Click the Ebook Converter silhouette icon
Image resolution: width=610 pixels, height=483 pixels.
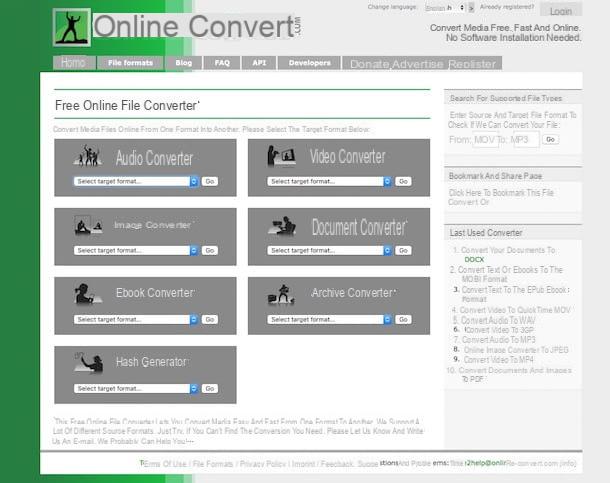pos(88,294)
